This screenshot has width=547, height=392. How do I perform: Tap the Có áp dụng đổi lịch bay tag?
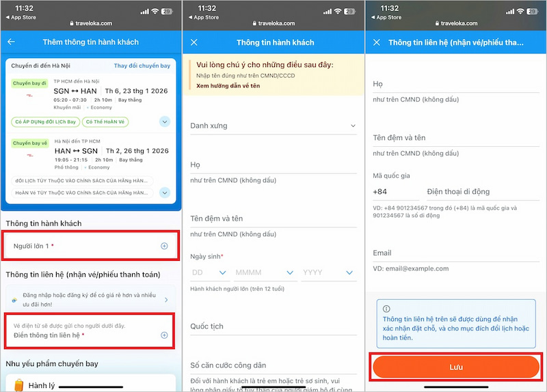[x=45, y=122]
